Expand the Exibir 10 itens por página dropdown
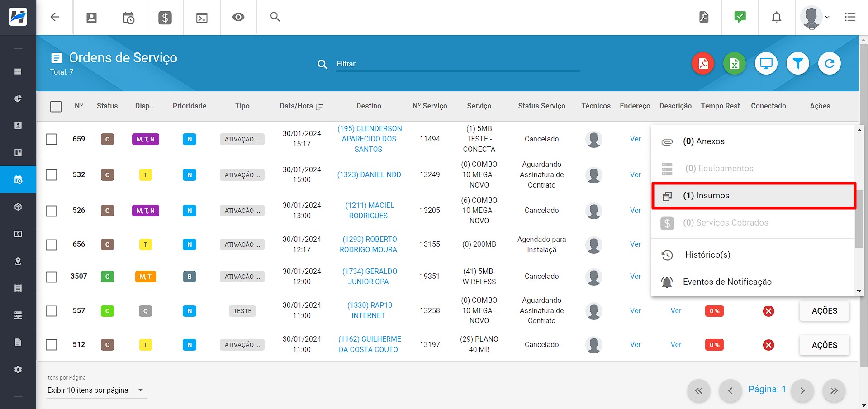Image resolution: width=868 pixels, height=409 pixels. 96,390
